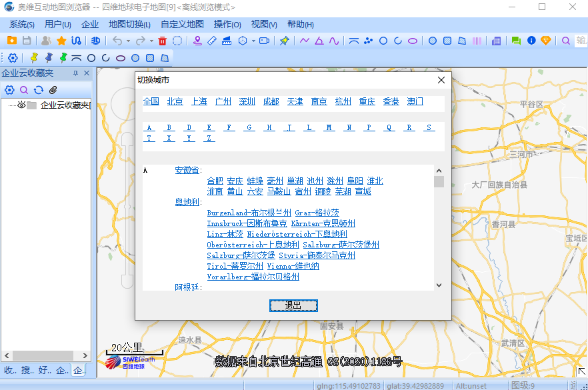Image resolution: width=588 pixels, height=390 pixels.
Task: Open dropdown arrow beside redo button
Action: [151, 41]
